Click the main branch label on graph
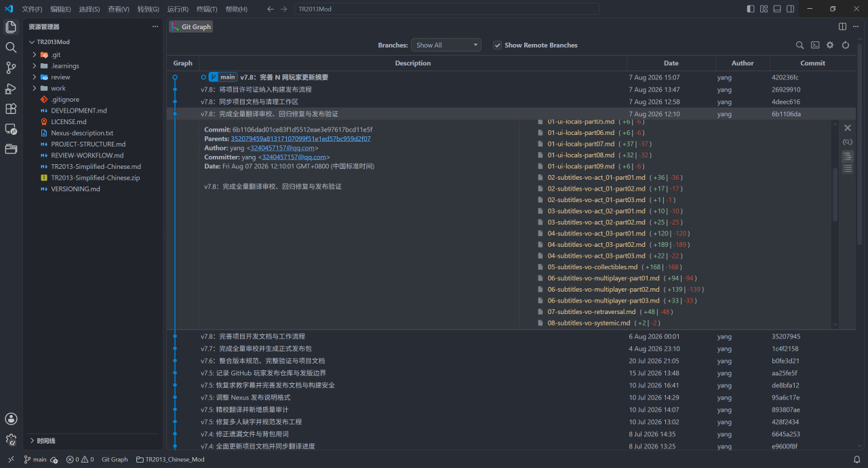 pyautogui.click(x=223, y=77)
